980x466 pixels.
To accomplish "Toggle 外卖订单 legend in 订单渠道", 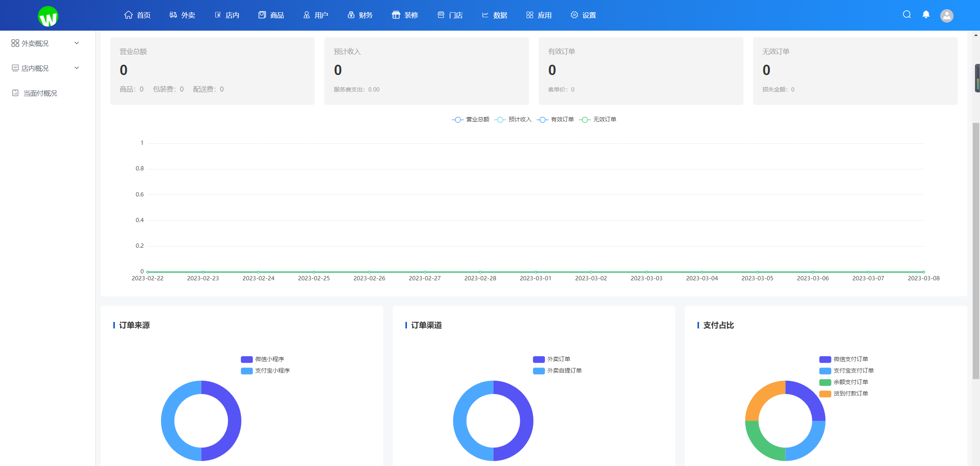I will click(552, 359).
